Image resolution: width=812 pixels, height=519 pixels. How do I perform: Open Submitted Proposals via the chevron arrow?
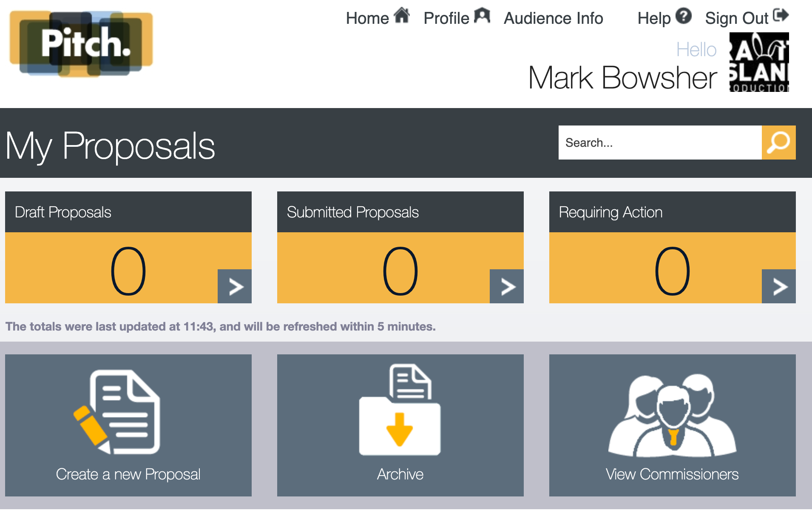tap(506, 286)
